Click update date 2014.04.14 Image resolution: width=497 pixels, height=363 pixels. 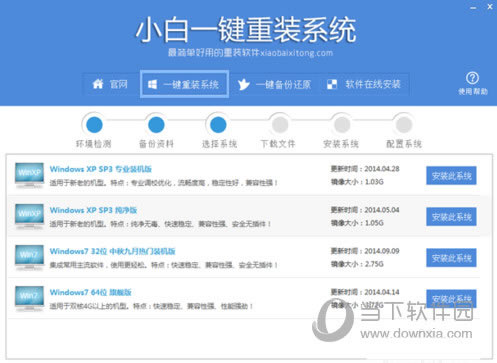(382, 292)
